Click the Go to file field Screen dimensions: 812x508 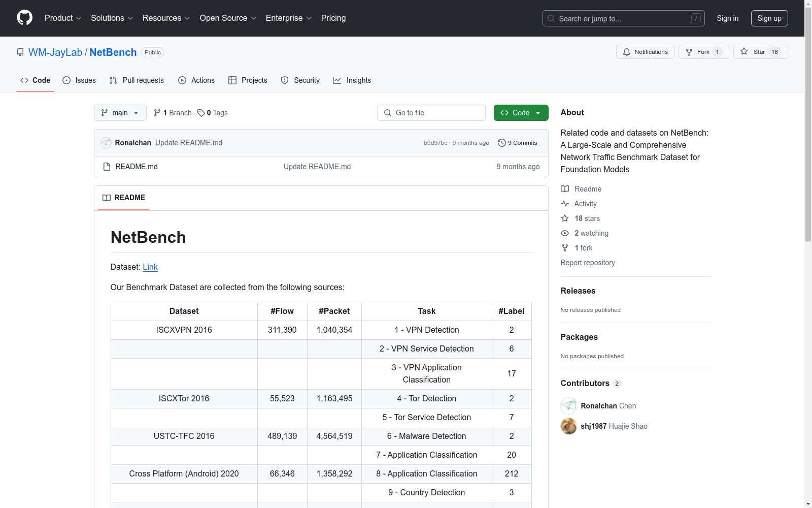tap(431, 113)
